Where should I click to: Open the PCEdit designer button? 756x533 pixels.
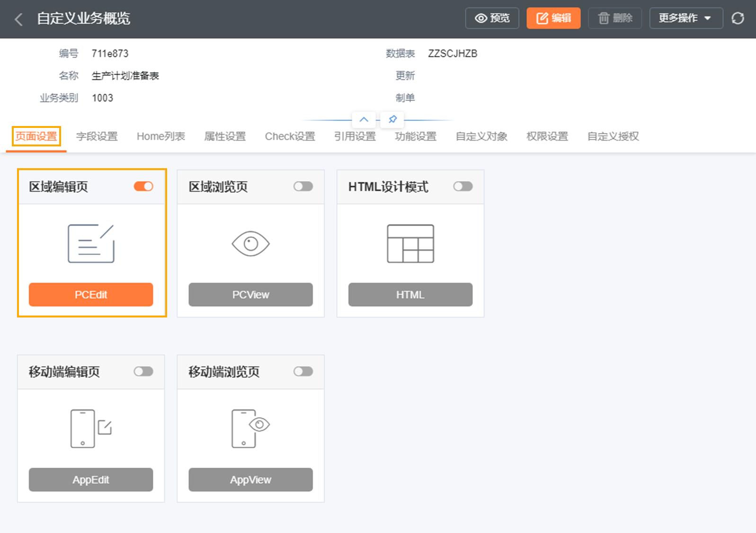click(x=91, y=295)
